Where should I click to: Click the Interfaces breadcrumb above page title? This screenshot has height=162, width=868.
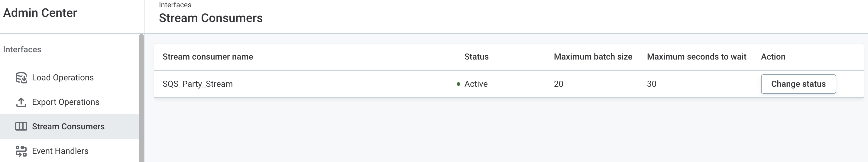point(175,5)
